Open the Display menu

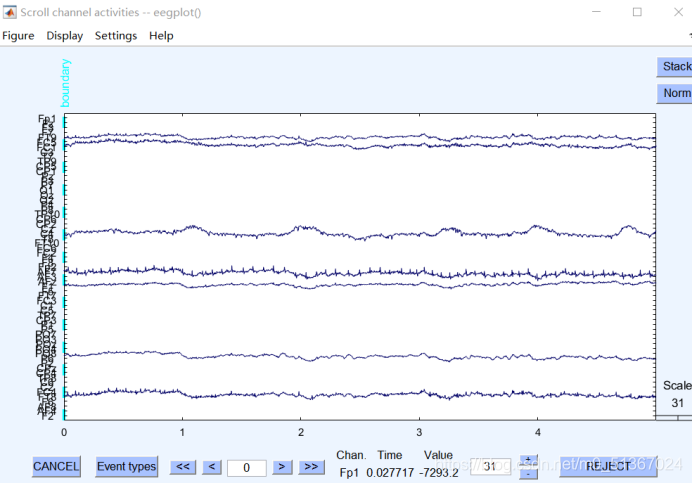click(65, 36)
